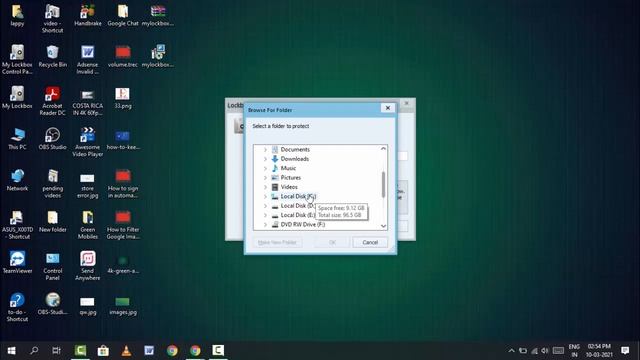
Task: Select the Google Chat desktop icon
Action: [x=123, y=16]
